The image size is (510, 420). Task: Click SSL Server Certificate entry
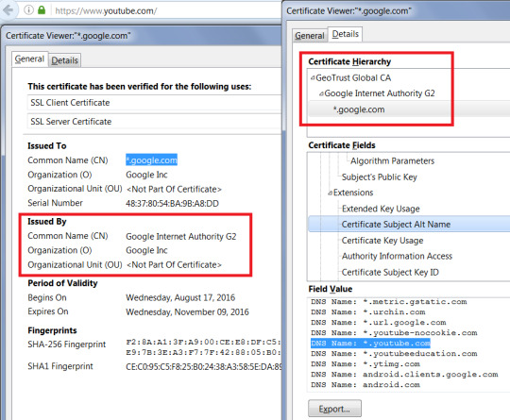click(154, 122)
